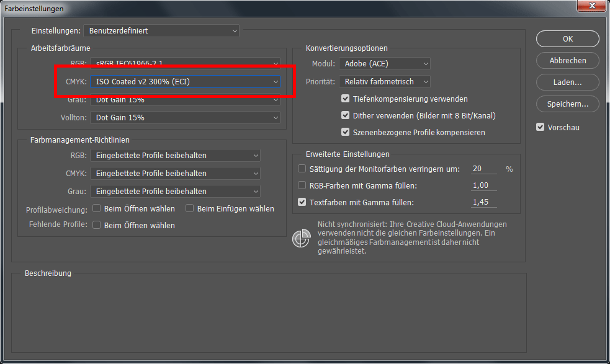Open RGB policy Eingebettete Profile dropdown
Image resolution: width=610 pixels, height=364 pixels.
click(175, 155)
